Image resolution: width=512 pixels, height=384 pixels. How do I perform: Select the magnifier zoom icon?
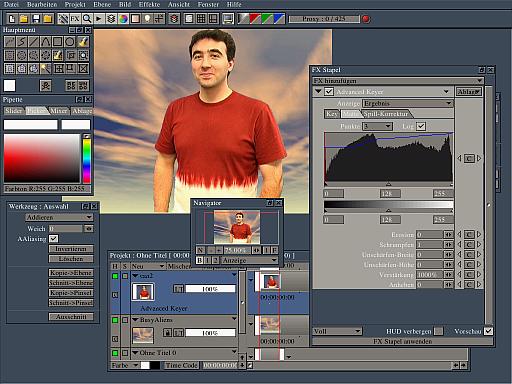pos(87,19)
